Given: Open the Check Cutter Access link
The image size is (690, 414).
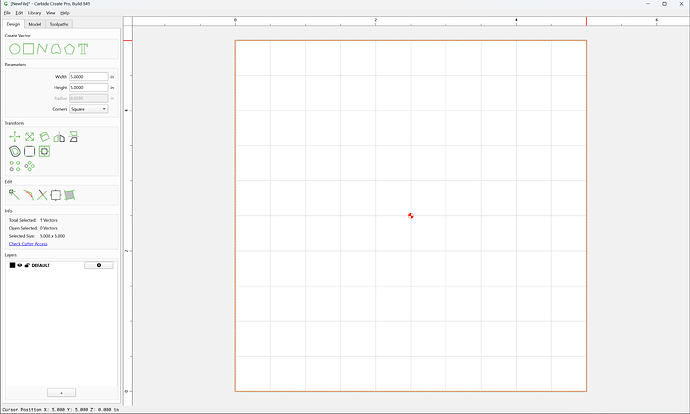Looking at the screenshot, I should point(28,244).
